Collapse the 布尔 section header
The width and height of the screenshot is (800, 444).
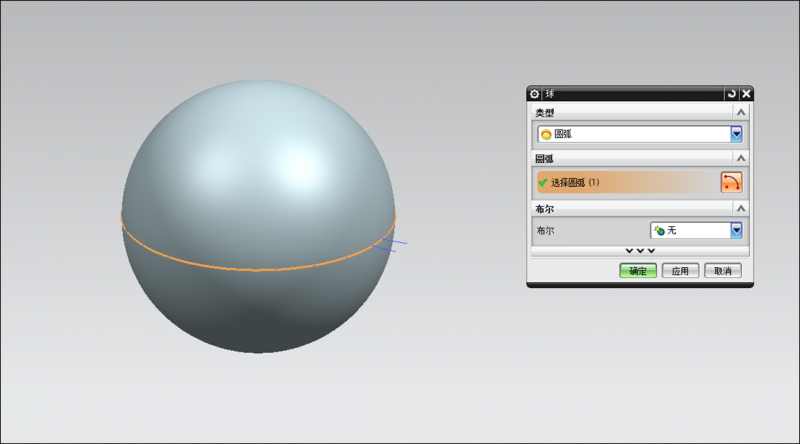(x=741, y=208)
